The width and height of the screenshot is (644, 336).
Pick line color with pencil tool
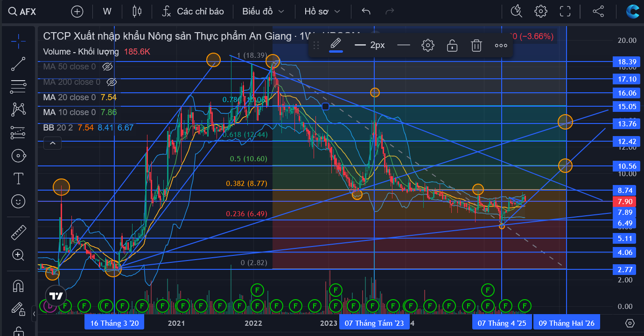pyautogui.click(x=336, y=45)
